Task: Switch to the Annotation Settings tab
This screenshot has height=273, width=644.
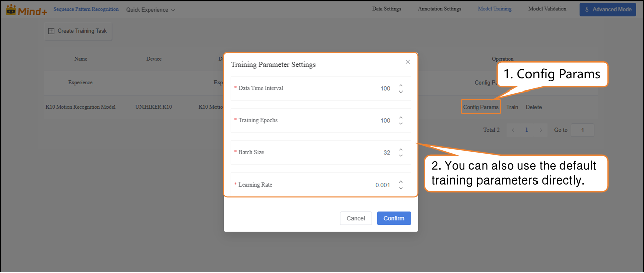Action: (x=440, y=9)
